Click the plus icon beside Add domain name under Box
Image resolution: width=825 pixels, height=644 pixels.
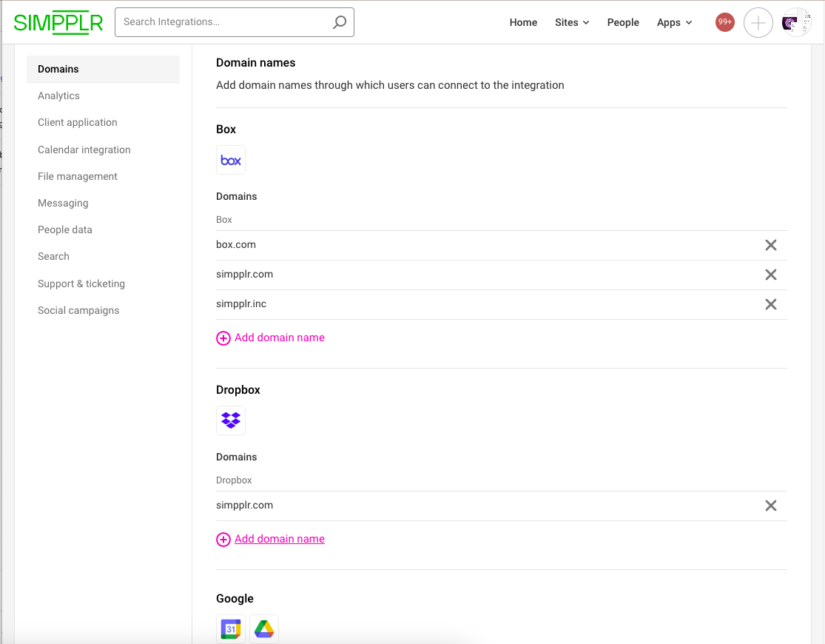tap(223, 338)
